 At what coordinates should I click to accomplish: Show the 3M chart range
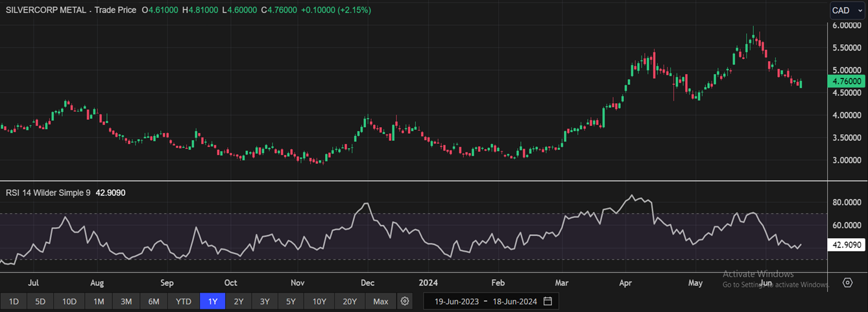(126, 302)
